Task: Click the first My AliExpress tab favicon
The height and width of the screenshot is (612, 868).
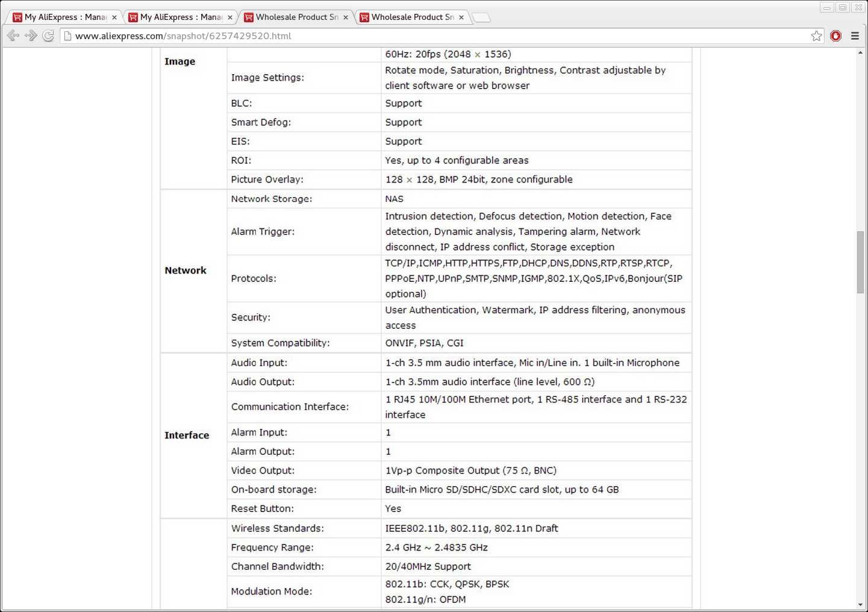Action: point(17,17)
